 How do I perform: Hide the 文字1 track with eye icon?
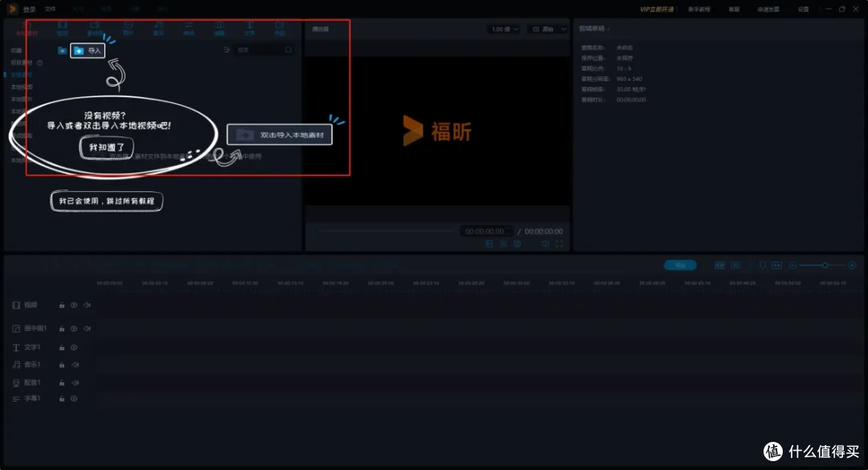click(x=74, y=348)
